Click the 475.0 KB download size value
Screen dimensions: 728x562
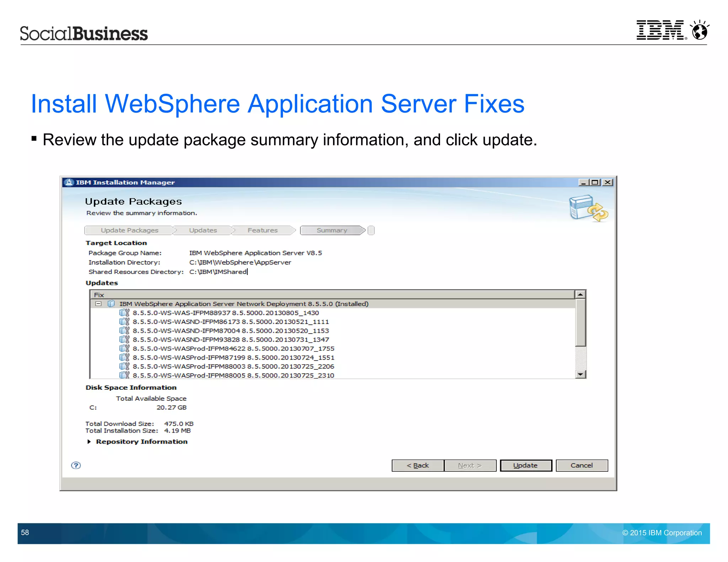[x=179, y=423]
